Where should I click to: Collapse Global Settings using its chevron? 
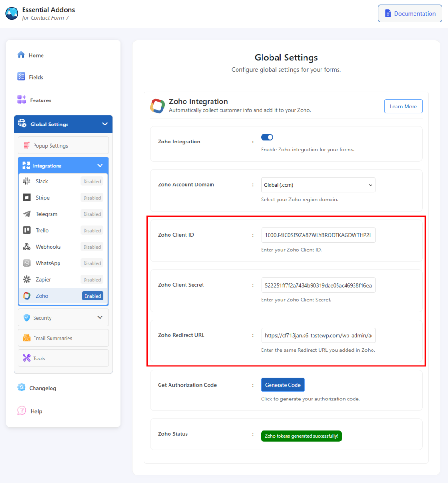tap(105, 124)
